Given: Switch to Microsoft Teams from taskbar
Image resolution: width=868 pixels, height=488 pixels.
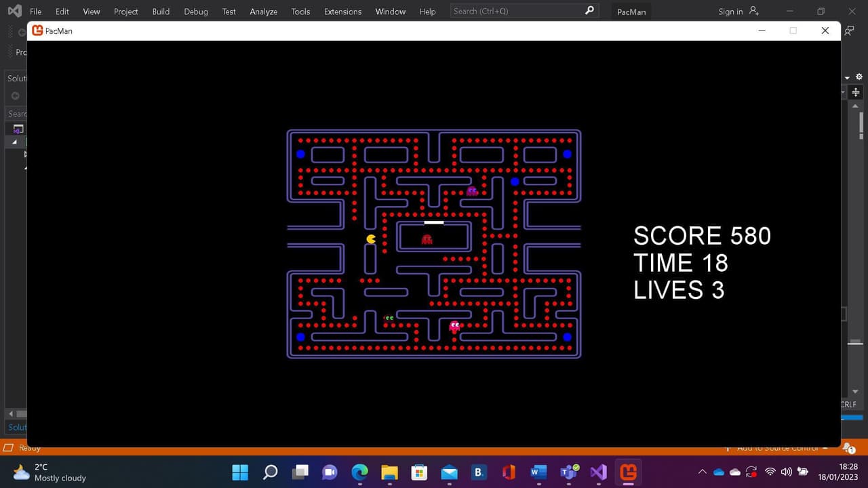Looking at the screenshot, I should point(568,472).
